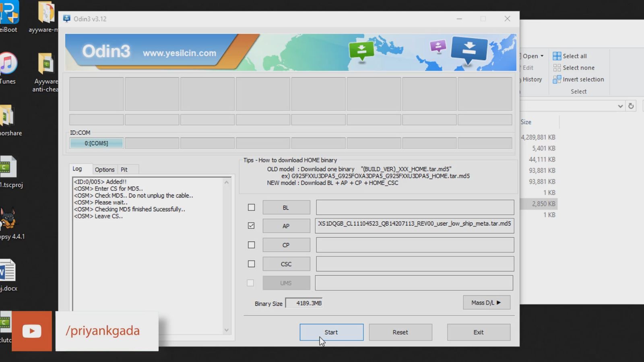Click Invert selection in Explorer window
This screenshot has width=644, height=362.
point(578,79)
